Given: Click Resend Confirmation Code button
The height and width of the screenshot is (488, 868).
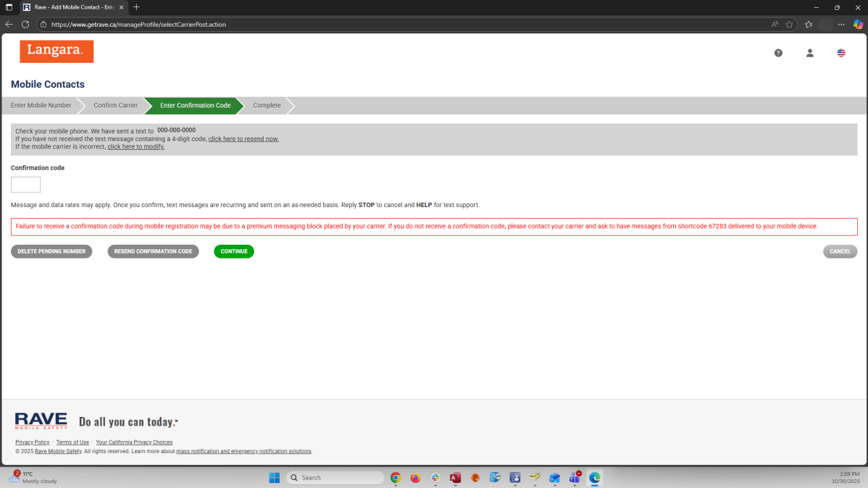Looking at the screenshot, I should pos(153,251).
